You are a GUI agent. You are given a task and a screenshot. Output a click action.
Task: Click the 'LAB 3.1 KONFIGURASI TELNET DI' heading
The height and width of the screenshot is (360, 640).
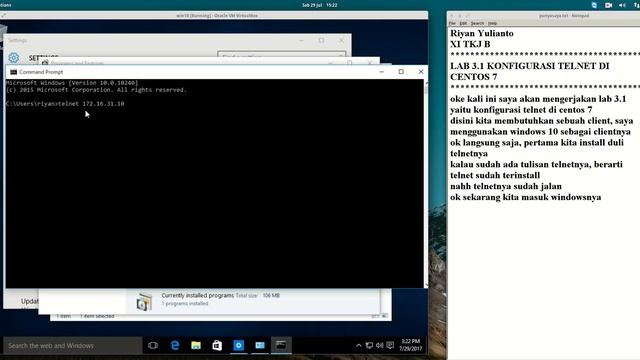point(529,66)
